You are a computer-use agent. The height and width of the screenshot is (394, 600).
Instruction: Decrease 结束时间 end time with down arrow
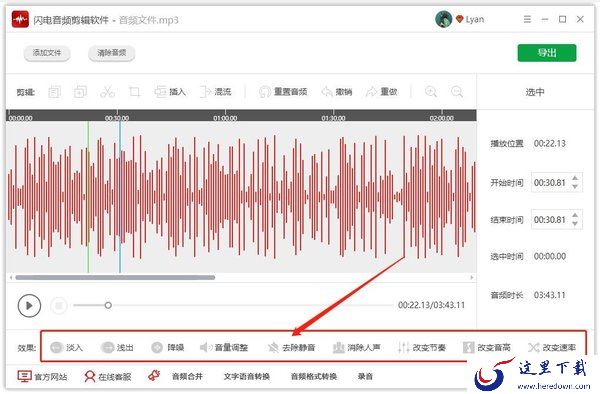575,223
